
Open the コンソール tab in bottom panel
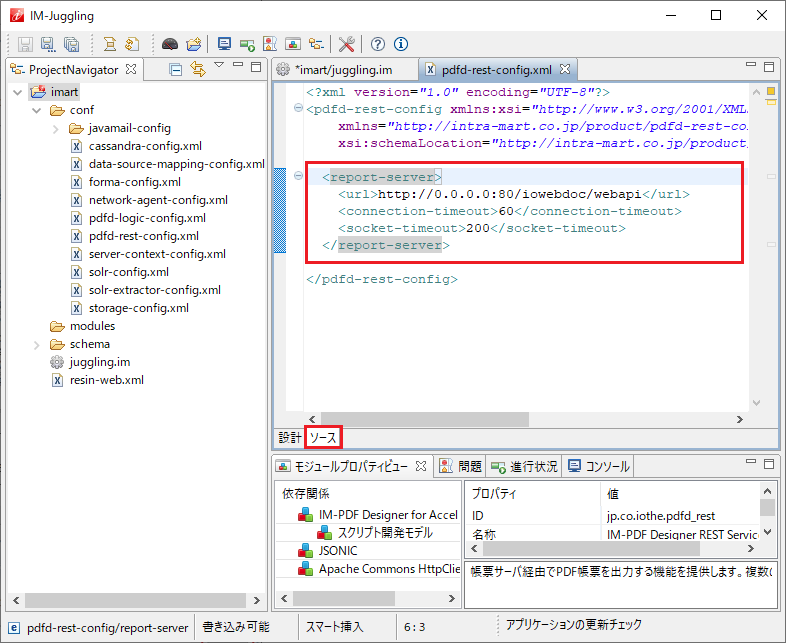point(598,466)
